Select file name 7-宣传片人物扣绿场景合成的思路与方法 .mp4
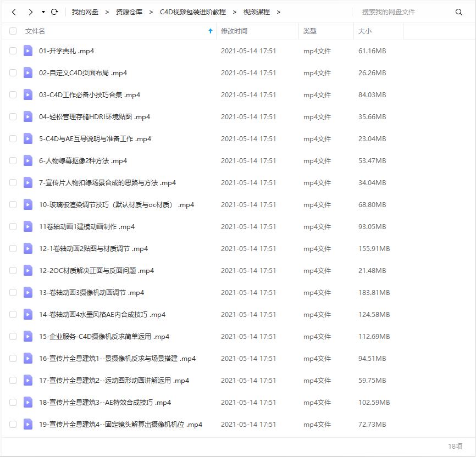This screenshot has width=476, height=457. tap(108, 183)
